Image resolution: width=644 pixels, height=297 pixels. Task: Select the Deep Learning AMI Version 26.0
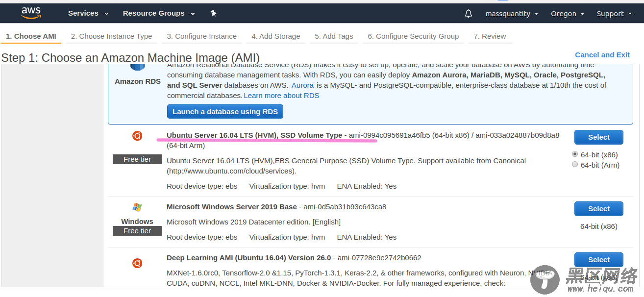pos(599,260)
